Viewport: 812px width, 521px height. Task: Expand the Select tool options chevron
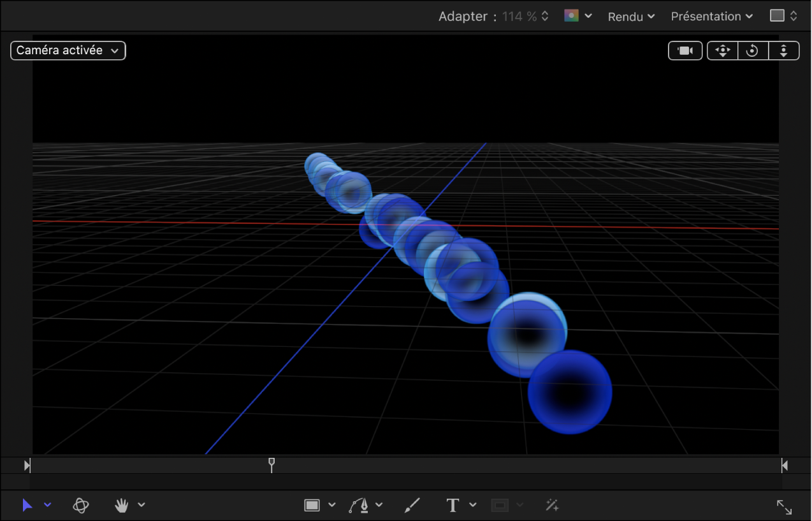pos(48,505)
